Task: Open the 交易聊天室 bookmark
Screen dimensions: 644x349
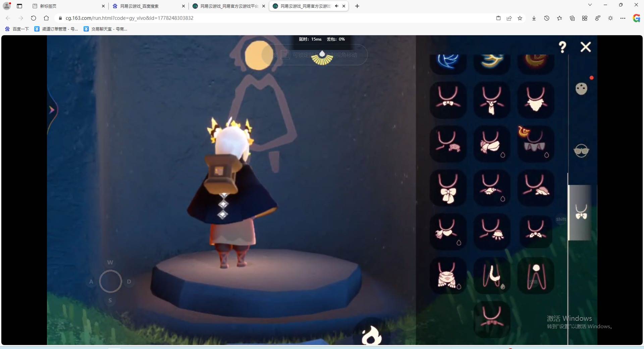Action: (105, 29)
